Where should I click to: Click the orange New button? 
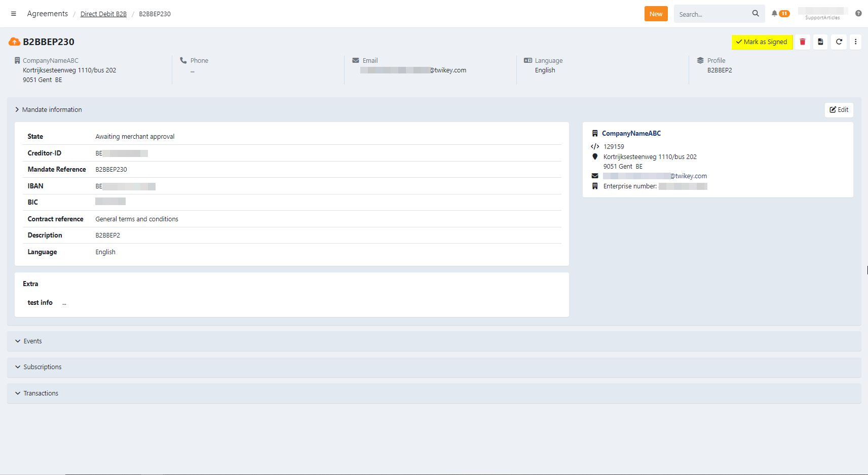pos(656,14)
